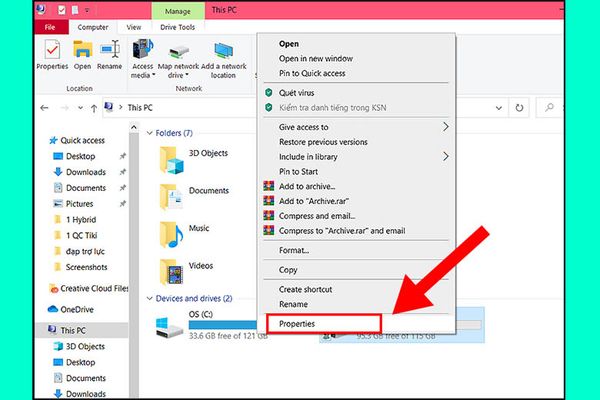
Task: Collapse the Devices and drives group
Action: coord(150,298)
